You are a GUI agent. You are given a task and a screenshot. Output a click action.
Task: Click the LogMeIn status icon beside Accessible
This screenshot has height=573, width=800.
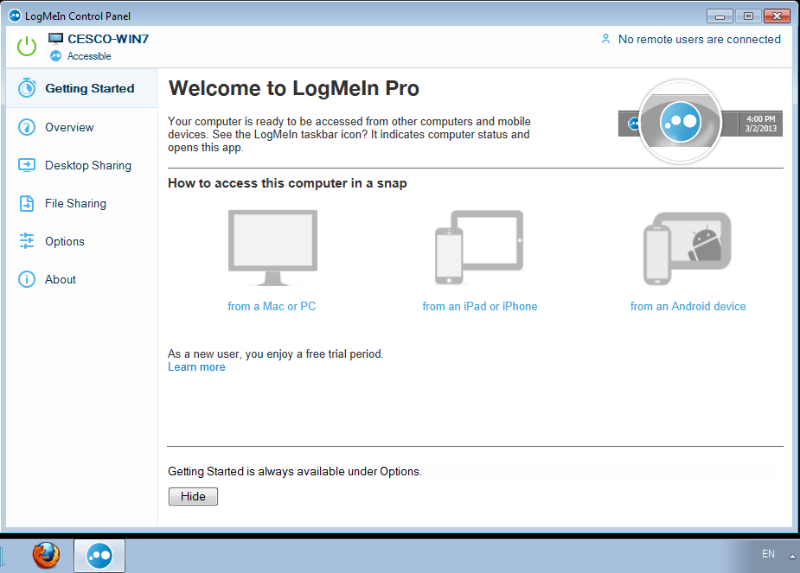pyautogui.click(x=56, y=56)
